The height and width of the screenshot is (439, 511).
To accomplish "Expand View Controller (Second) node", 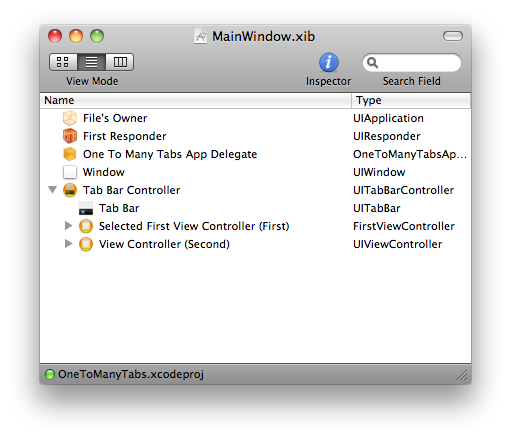I will pyautogui.click(x=68, y=244).
